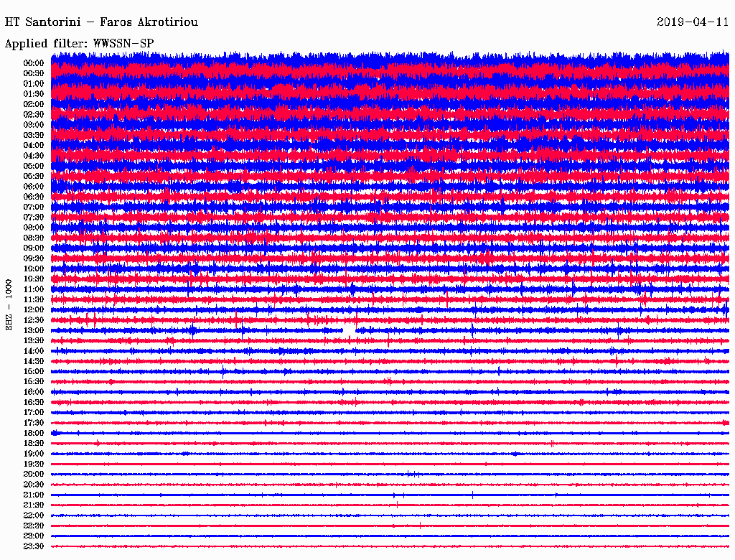Image resolution: width=735 pixels, height=560 pixels.
Task: Select the 22:00 time label
Action: pyautogui.click(x=34, y=516)
